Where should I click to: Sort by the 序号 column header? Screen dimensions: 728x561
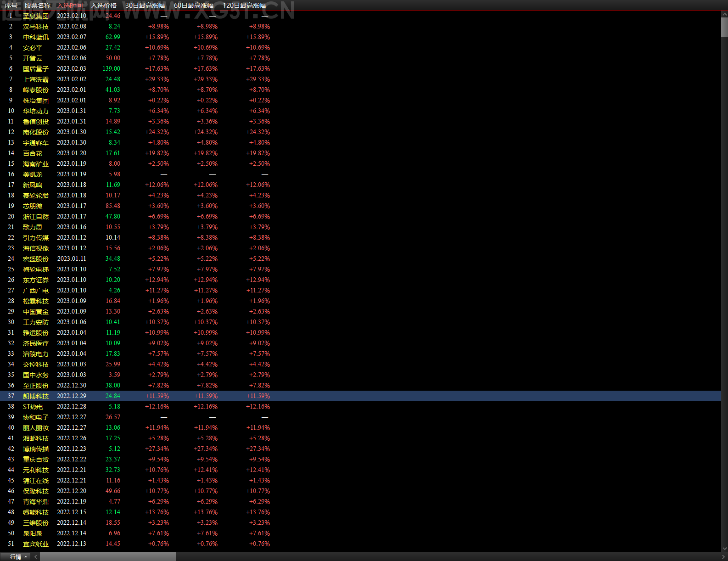(x=11, y=6)
